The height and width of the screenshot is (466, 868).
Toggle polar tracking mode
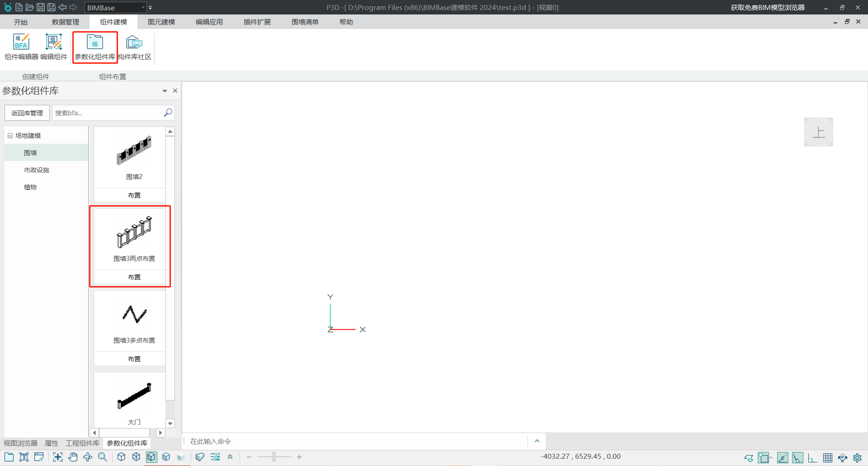(x=783, y=458)
